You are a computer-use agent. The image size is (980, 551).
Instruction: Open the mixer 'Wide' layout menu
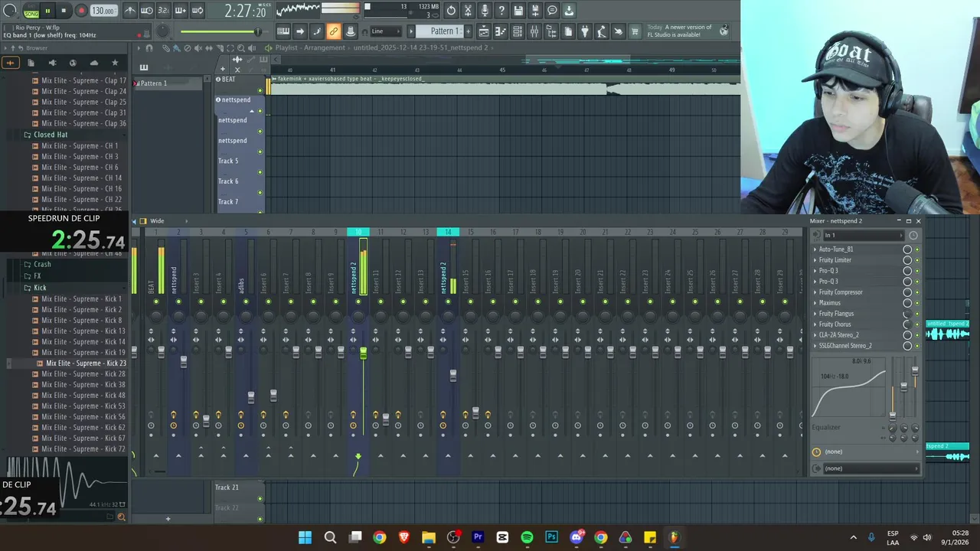pyautogui.click(x=157, y=221)
